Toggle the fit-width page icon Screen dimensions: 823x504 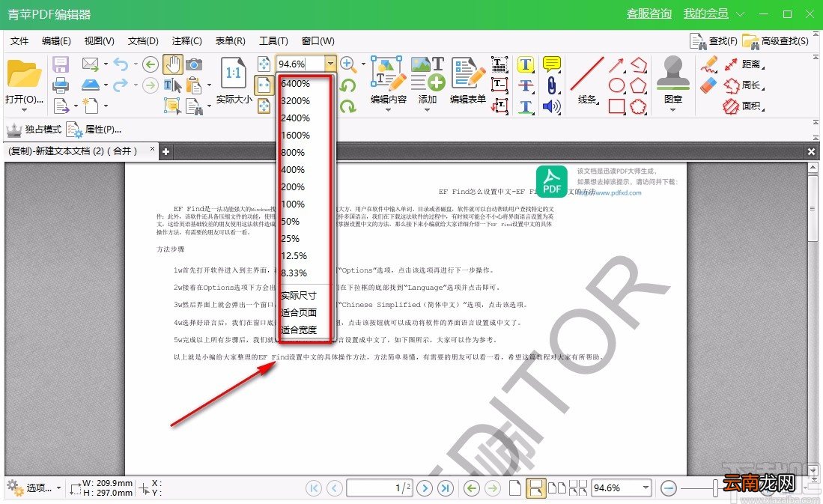coord(264,85)
